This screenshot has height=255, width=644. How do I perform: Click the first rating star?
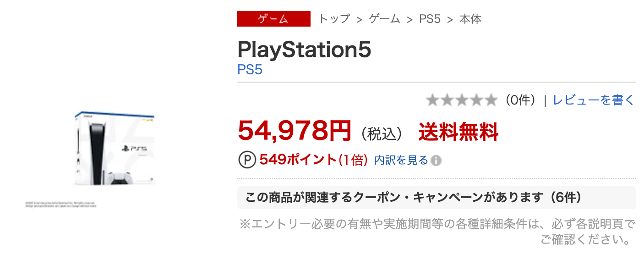pos(432,100)
